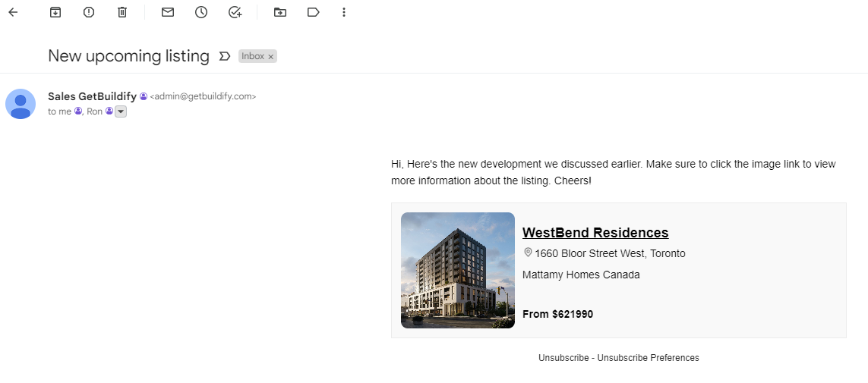Report this email as spam
This screenshot has width=868, height=383.
coord(89,12)
